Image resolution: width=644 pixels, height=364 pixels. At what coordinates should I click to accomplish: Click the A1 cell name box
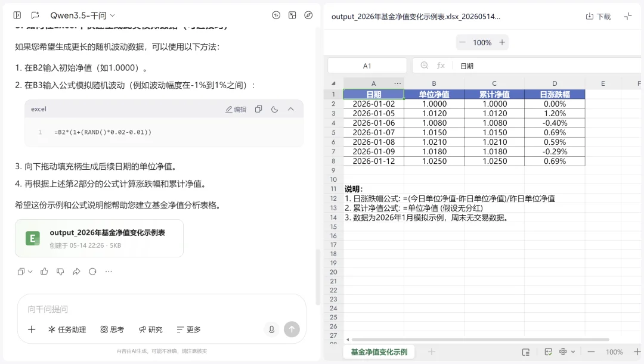(x=367, y=66)
